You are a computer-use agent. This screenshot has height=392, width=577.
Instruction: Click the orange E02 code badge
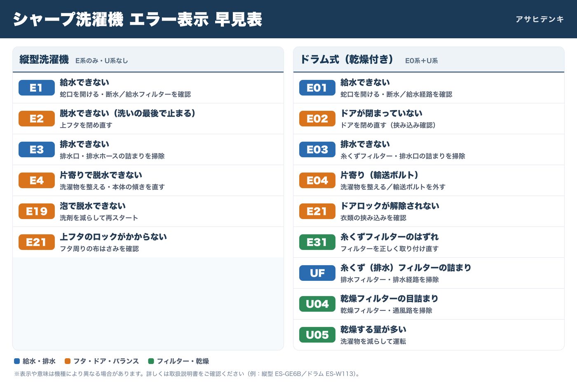pos(317,119)
